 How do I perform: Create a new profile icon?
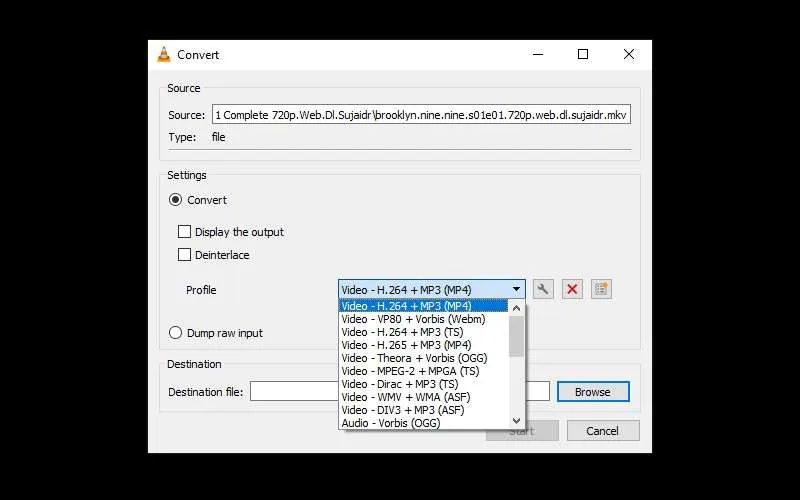click(602, 289)
